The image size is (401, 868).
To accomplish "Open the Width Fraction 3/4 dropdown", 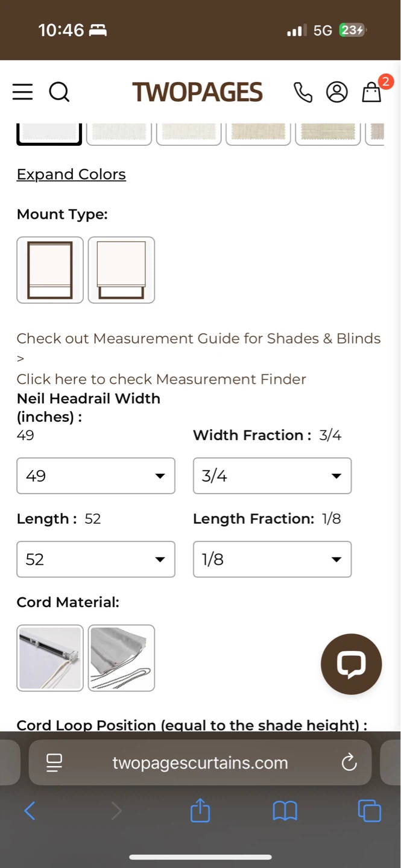I will click(x=272, y=476).
